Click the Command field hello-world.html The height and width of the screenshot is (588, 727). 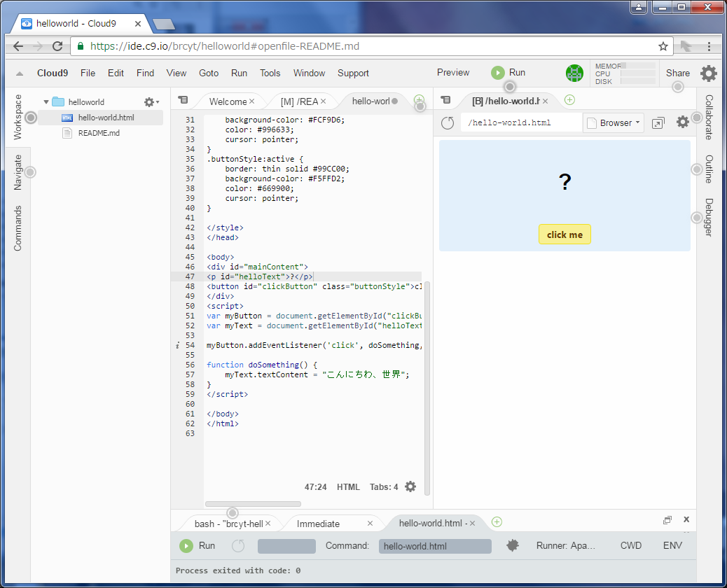[435, 546]
